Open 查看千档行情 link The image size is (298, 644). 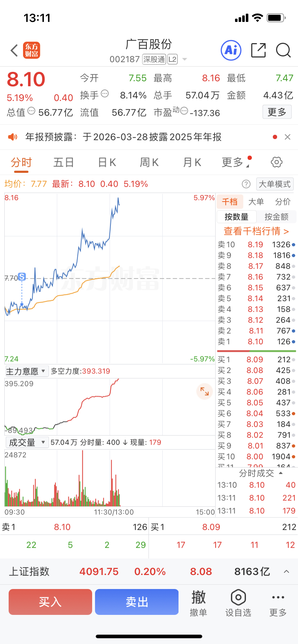click(x=256, y=231)
